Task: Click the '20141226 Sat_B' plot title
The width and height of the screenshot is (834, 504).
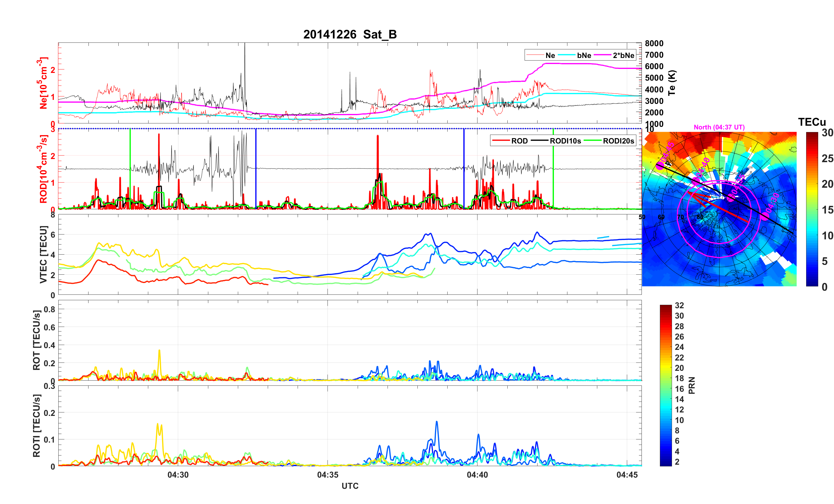Action: point(350,34)
